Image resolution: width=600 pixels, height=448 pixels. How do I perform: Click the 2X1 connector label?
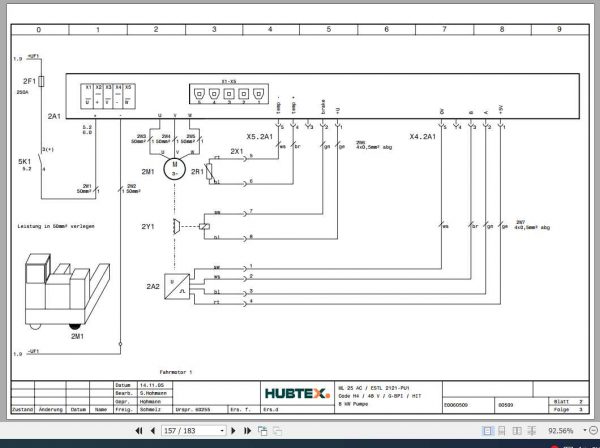[x=236, y=151]
